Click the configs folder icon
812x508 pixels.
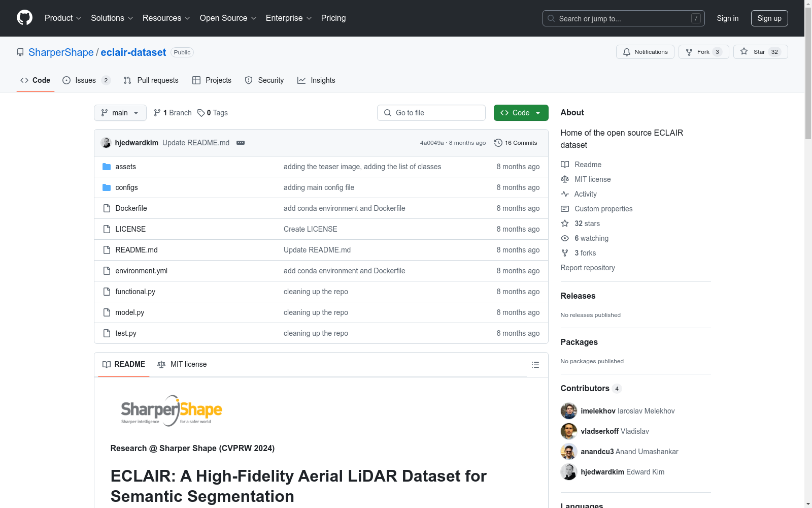[107, 187]
